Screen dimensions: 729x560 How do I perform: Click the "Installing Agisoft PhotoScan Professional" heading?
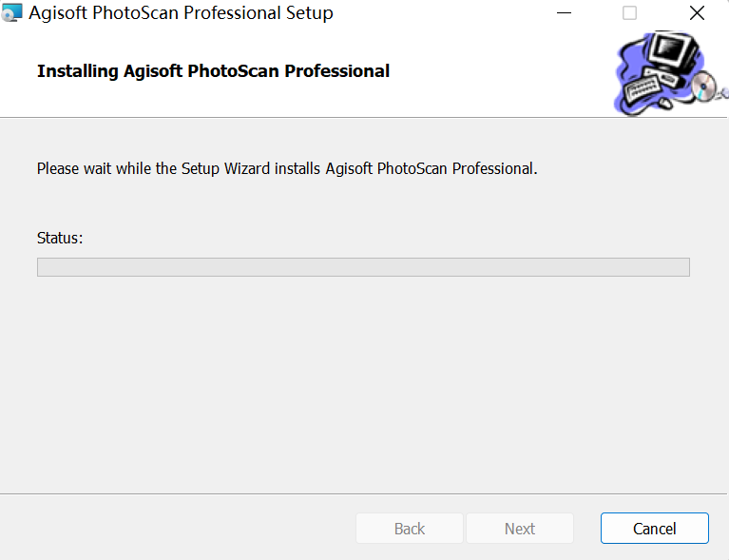click(213, 71)
